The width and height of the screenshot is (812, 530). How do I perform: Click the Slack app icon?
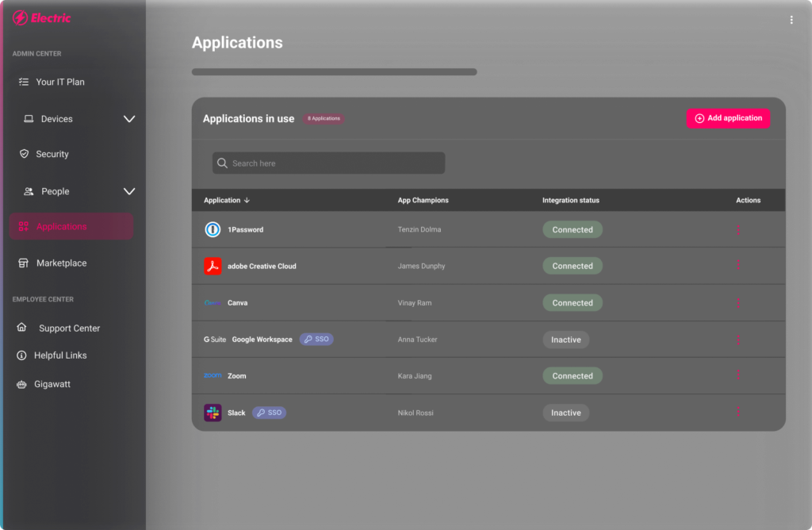tap(213, 413)
